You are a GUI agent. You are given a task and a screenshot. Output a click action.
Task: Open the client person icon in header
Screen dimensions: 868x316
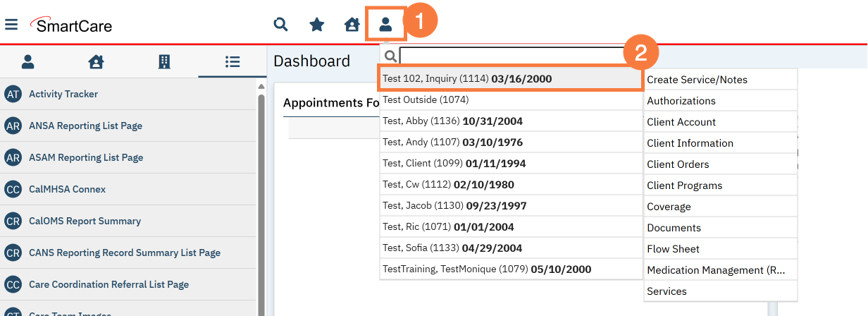click(385, 25)
